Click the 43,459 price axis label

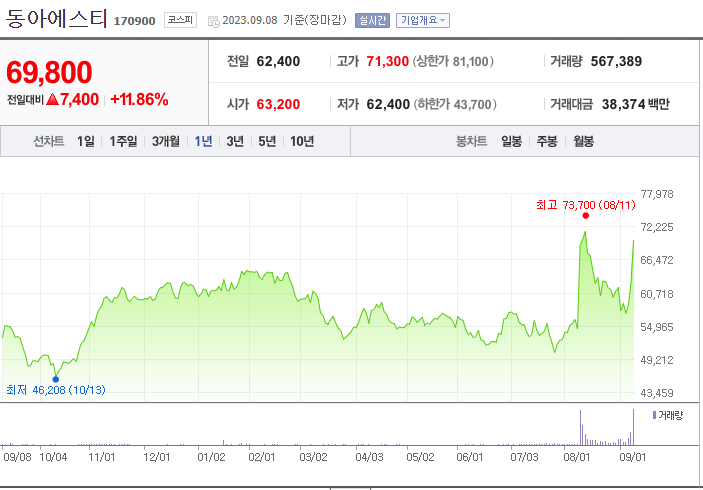(657, 393)
